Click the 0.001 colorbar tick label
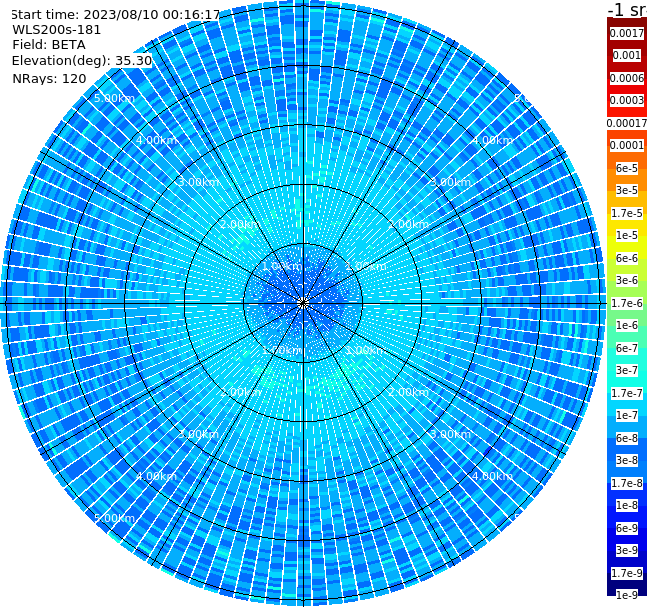This screenshot has height=607, width=647. click(x=627, y=56)
